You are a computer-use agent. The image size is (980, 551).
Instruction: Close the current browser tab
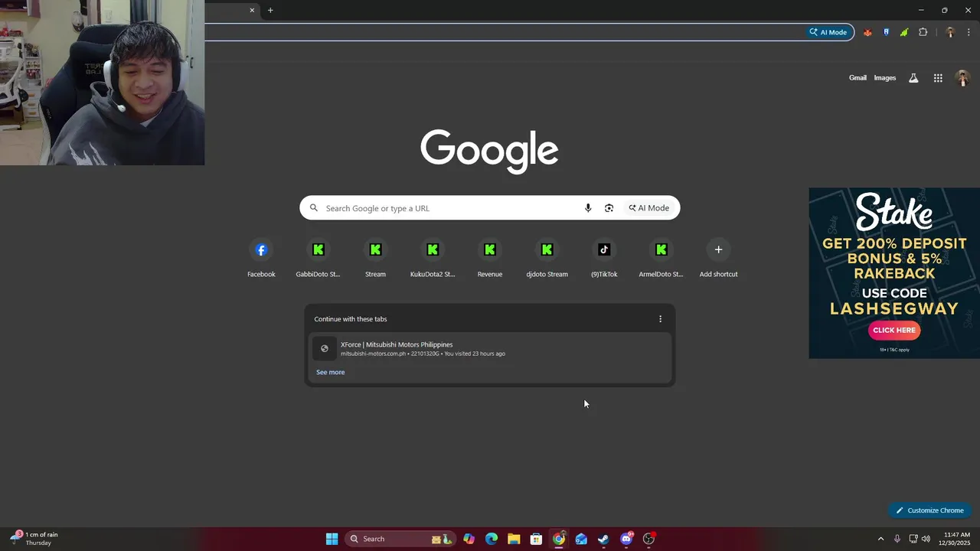point(252,10)
